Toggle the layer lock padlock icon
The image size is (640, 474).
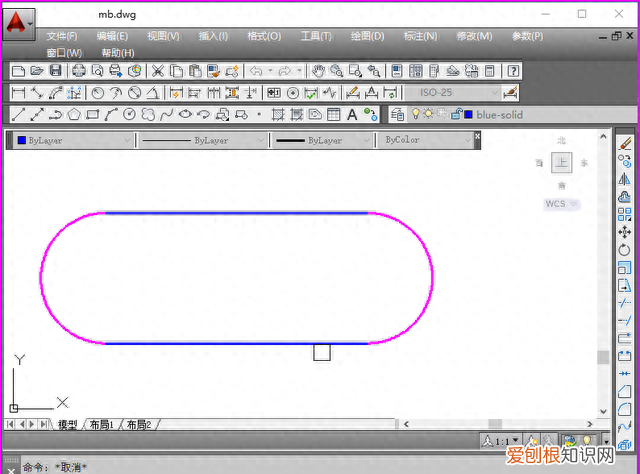456,115
